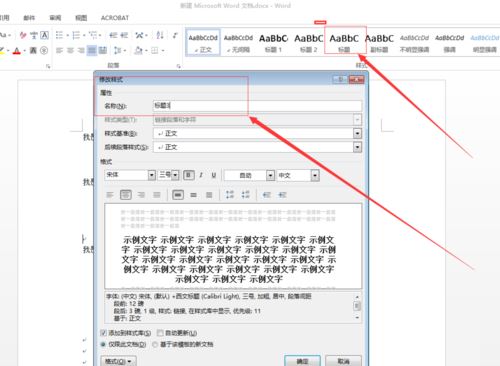Toggle italic button in style dialog
The width and height of the screenshot is (500, 366).
[x=201, y=175]
